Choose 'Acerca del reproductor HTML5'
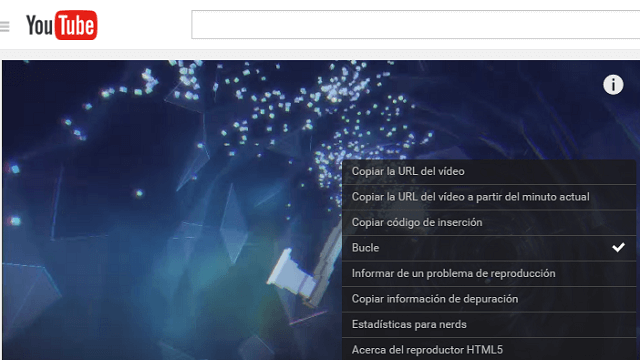640x360 pixels. tap(489, 349)
